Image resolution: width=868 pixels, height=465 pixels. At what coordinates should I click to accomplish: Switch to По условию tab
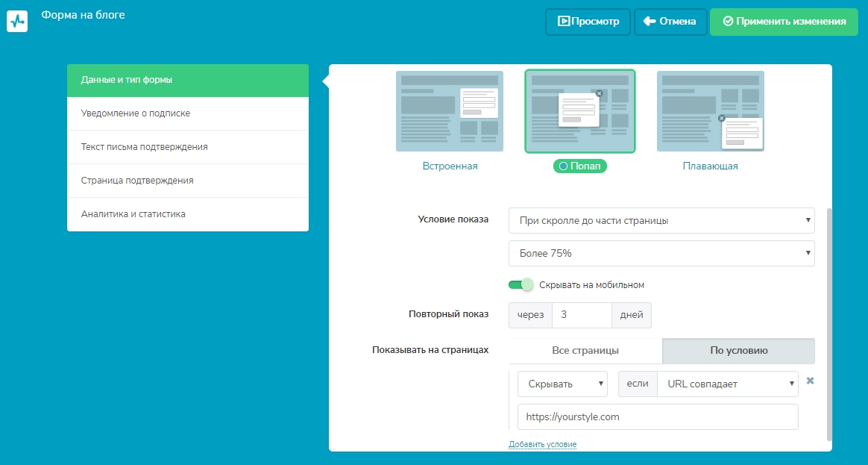(x=738, y=351)
